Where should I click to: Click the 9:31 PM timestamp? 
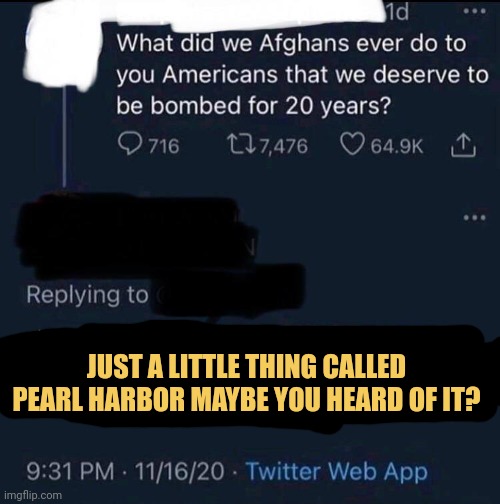click(70, 471)
